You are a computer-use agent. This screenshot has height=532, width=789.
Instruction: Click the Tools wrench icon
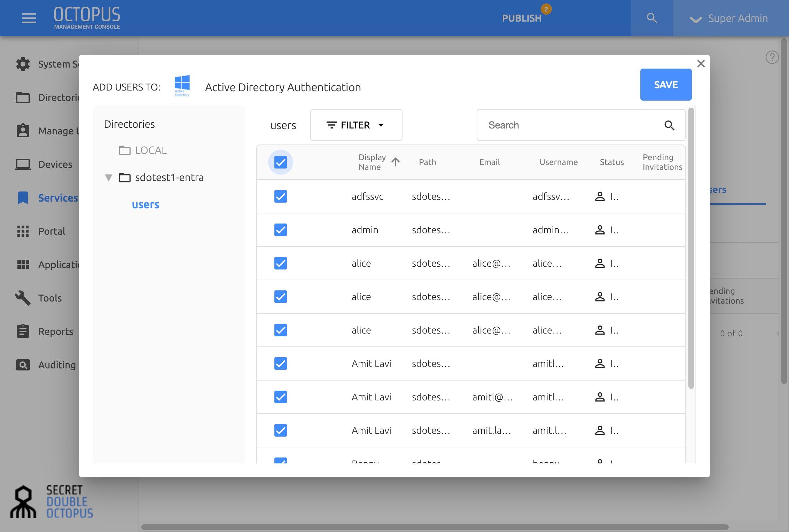tap(23, 298)
